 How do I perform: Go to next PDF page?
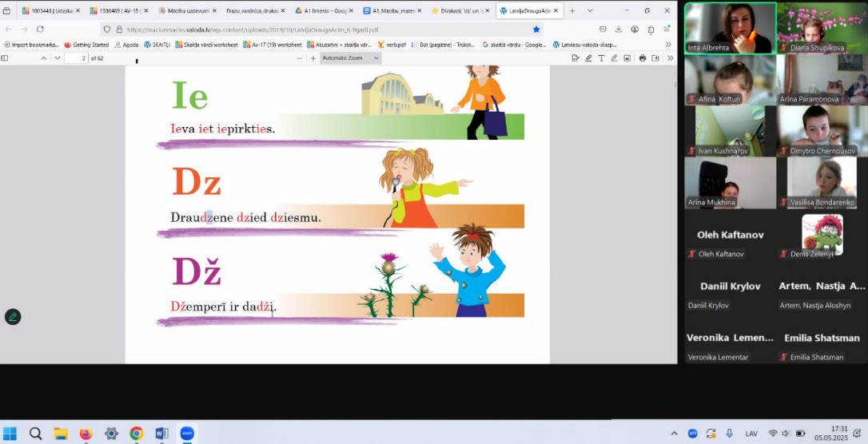[x=56, y=58]
